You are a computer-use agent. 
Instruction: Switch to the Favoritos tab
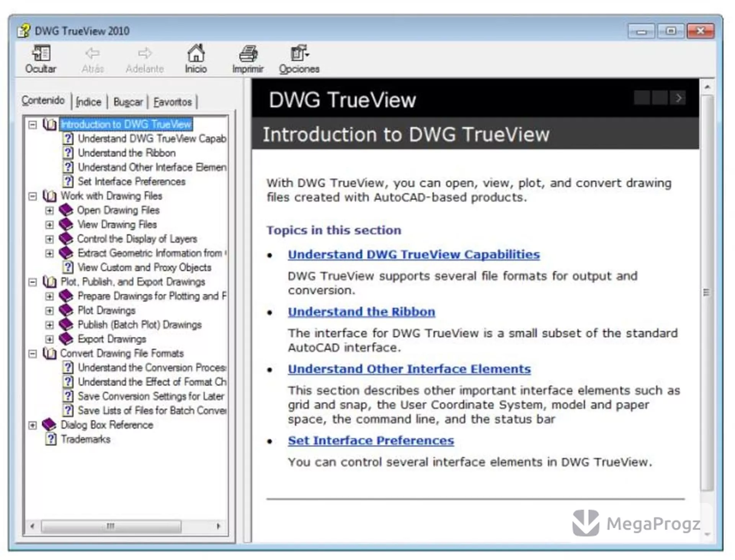click(x=173, y=102)
